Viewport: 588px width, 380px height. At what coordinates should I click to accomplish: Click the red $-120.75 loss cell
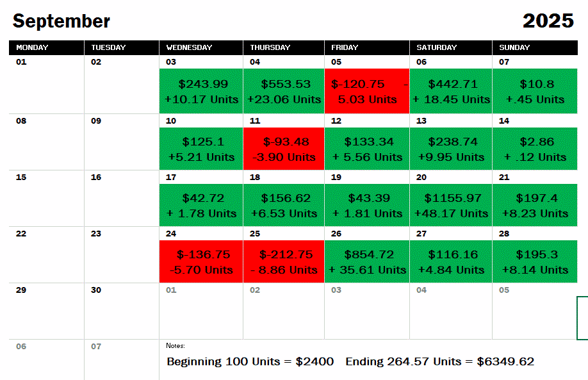[x=367, y=91]
